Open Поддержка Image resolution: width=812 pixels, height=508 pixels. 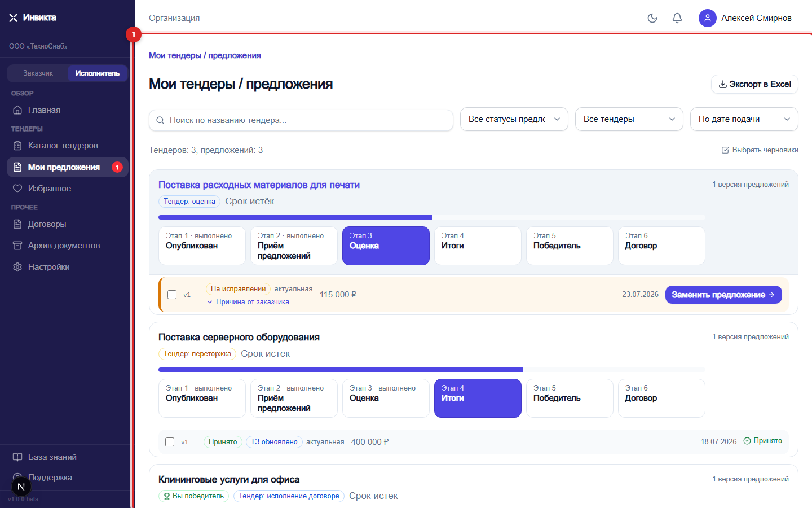pos(68,478)
